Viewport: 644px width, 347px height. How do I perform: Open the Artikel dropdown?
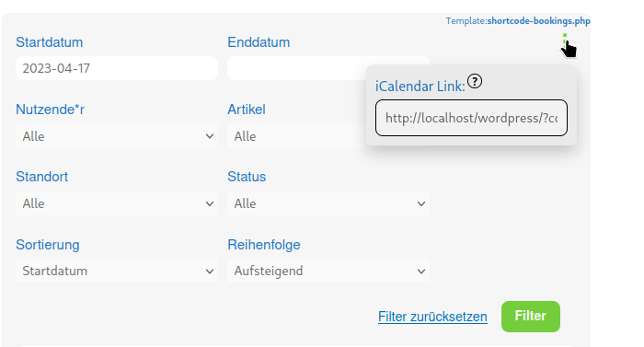tap(295, 136)
